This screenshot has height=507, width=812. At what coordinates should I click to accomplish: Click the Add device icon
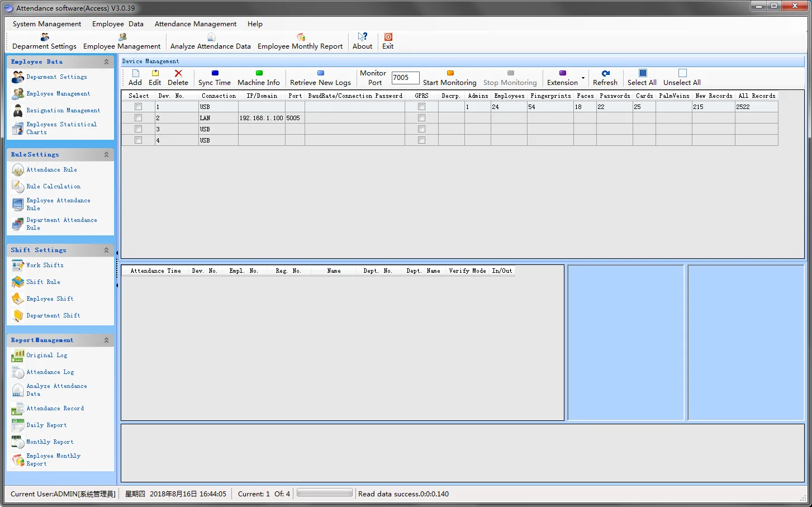[x=135, y=74]
